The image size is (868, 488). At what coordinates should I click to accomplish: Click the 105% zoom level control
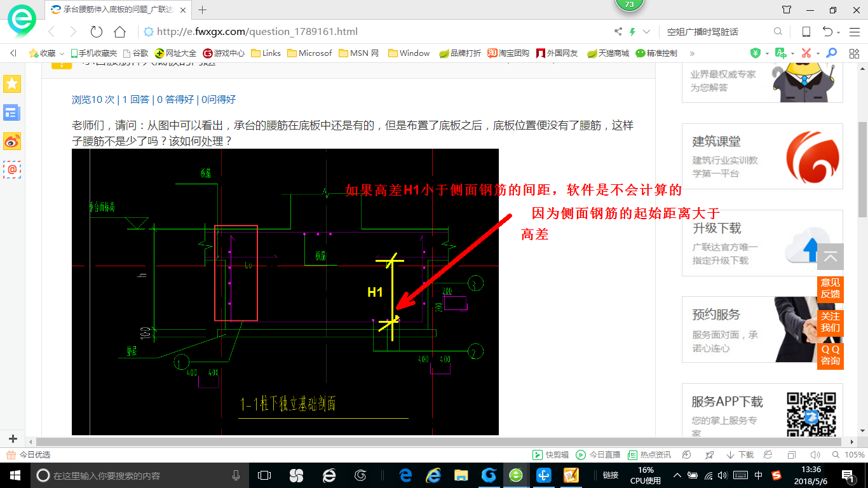[x=848, y=455]
